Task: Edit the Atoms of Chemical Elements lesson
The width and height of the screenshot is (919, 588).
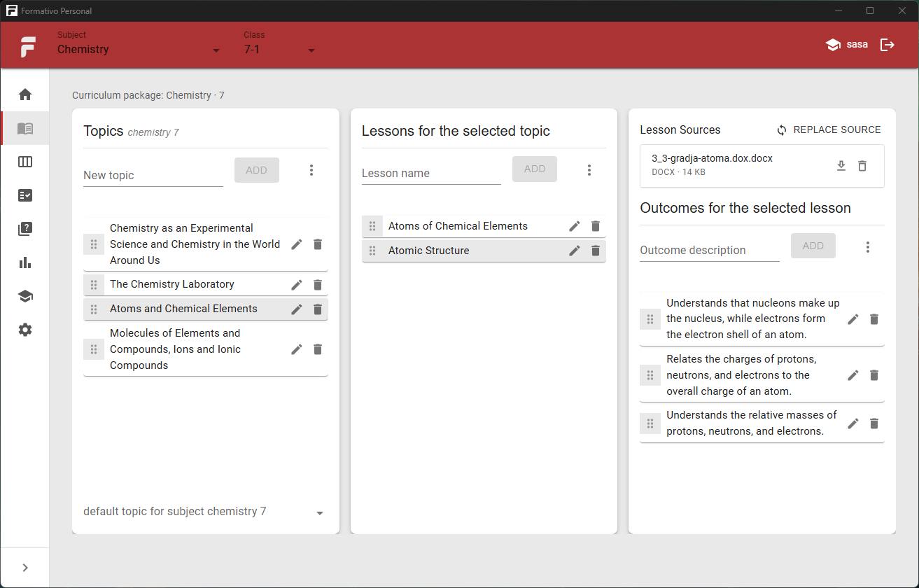Action: point(575,226)
